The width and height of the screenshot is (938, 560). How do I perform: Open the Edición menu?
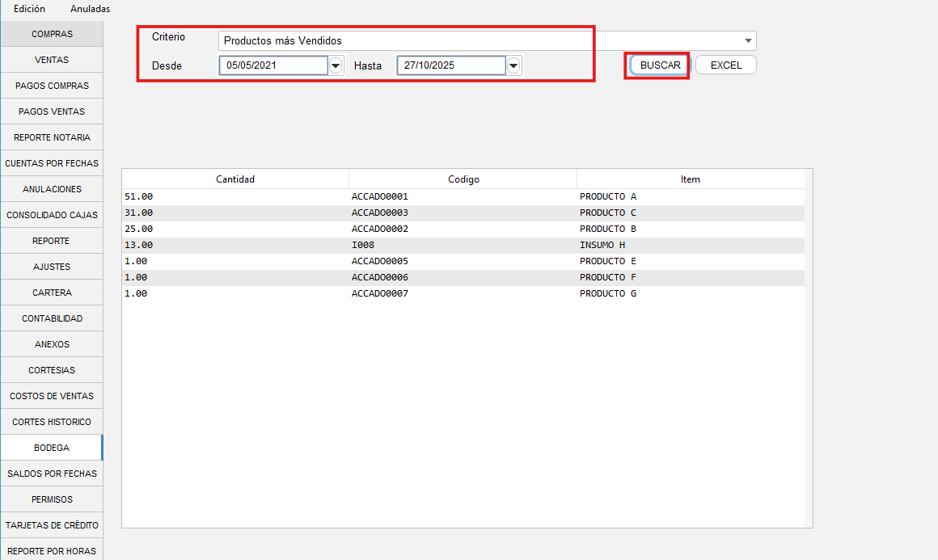tap(29, 9)
